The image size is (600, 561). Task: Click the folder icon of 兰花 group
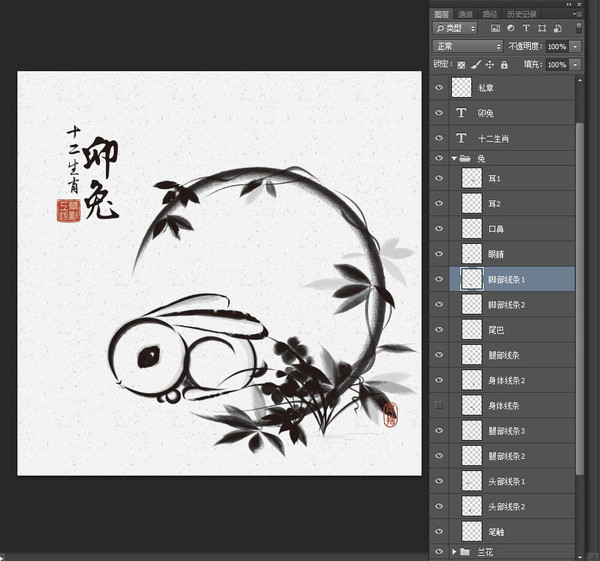point(465,551)
